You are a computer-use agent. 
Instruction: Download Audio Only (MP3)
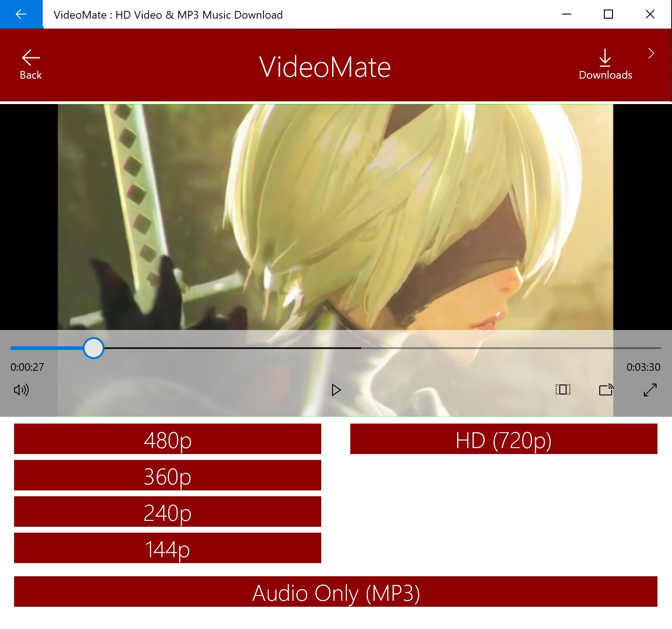(x=336, y=592)
